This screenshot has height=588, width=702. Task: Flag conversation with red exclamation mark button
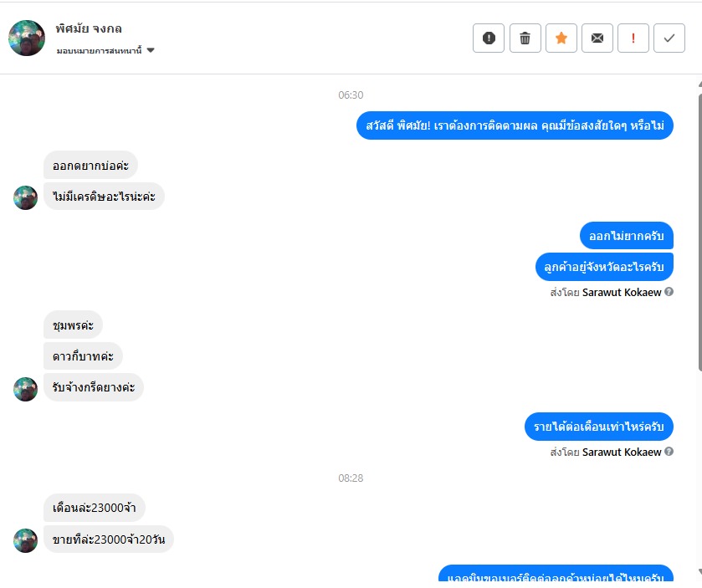pyautogui.click(x=633, y=38)
